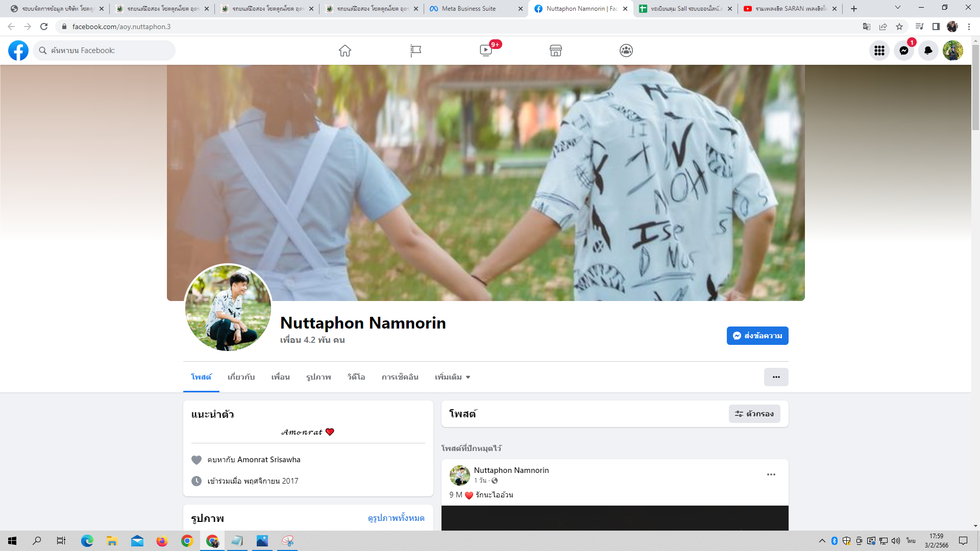The width and height of the screenshot is (980, 551).
Task: Open the Messenger chat icon
Action: point(904,51)
